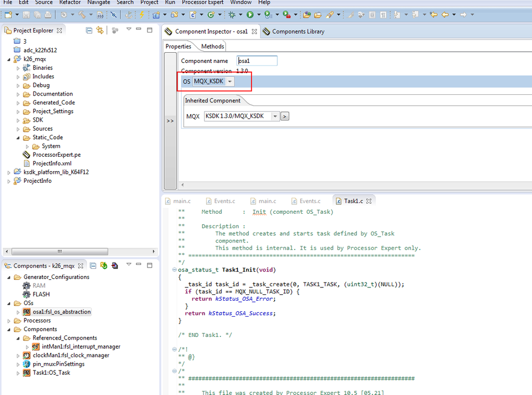This screenshot has height=395, width=532.
Task: Click the > button next to MQX dropdown
Action: tap(285, 117)
